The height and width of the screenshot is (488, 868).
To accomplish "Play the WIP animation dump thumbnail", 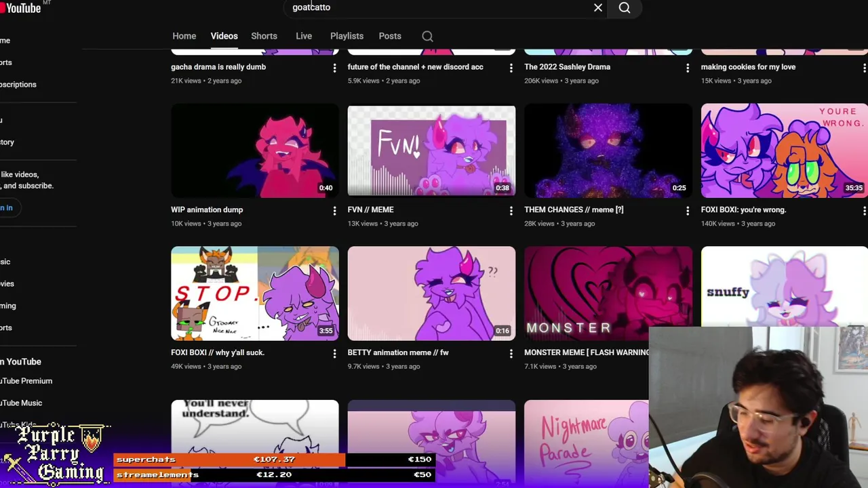I will click(x=255, y=150).
